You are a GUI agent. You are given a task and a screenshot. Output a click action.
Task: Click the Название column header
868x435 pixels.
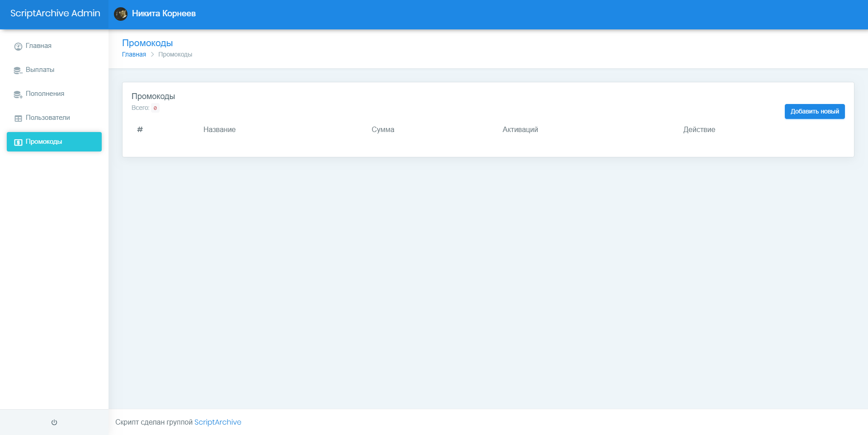coord(219,130)
